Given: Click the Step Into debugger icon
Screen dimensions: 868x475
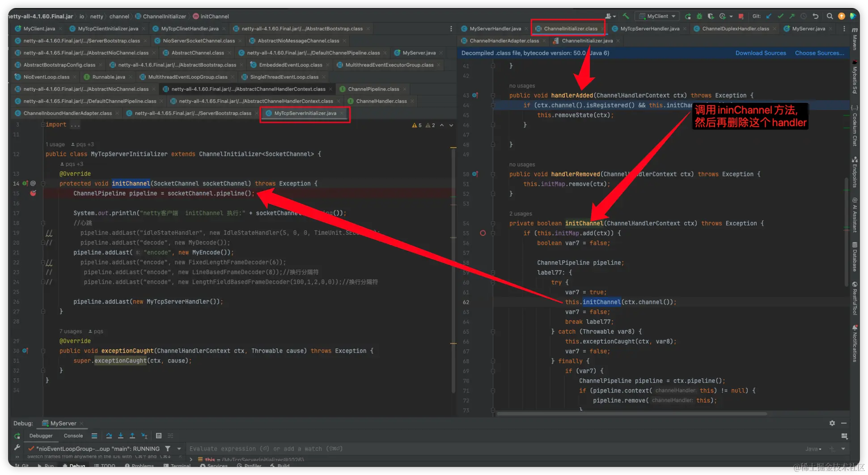Looking at the screenshot, I should pyautogui.click(x=121, y=436).
